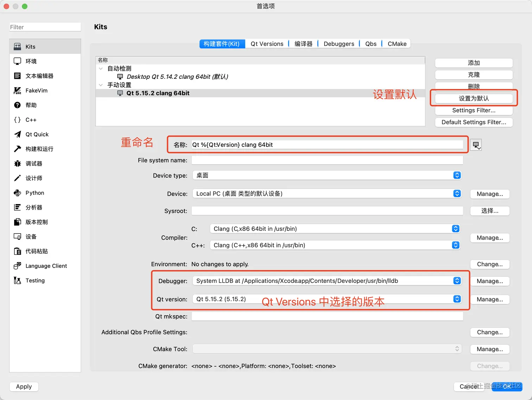Collapse the 手动设置 tree group
Image resolution: width=532 pixels, height=400 pixels.
click(101, 85)
